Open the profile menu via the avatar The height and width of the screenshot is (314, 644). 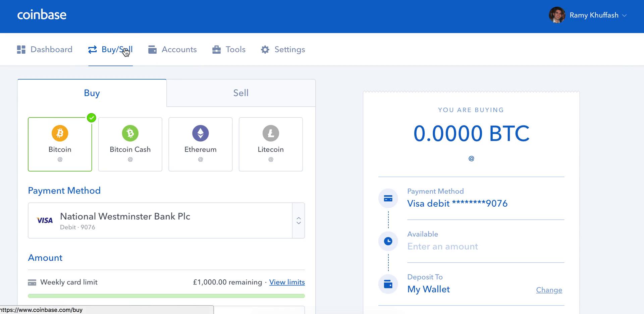557,15
